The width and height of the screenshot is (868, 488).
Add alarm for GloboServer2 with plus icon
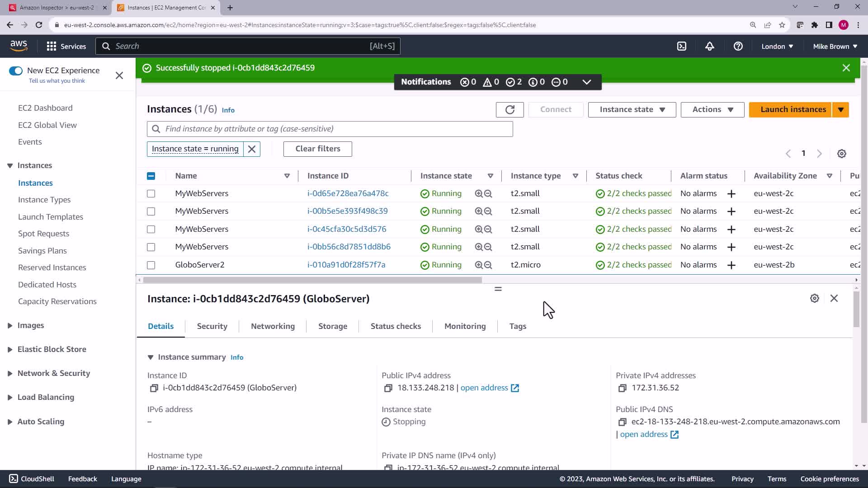click(731, 265)
